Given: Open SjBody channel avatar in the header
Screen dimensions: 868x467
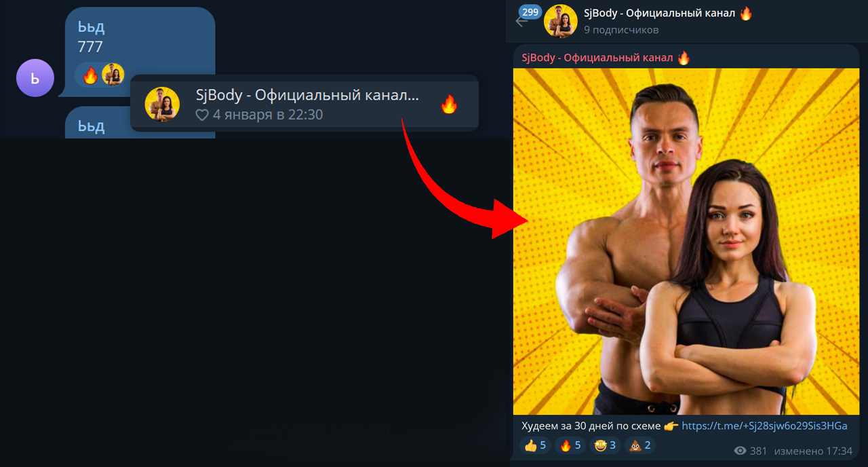Looking at the screenshot, I should click(x=561, y=21).
